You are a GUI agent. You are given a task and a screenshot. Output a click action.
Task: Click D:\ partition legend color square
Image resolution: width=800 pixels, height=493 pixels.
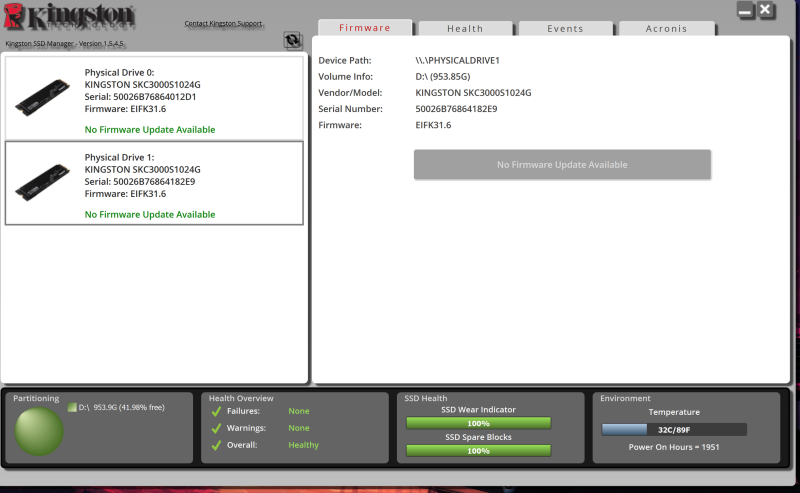click(x=72, y=407)
